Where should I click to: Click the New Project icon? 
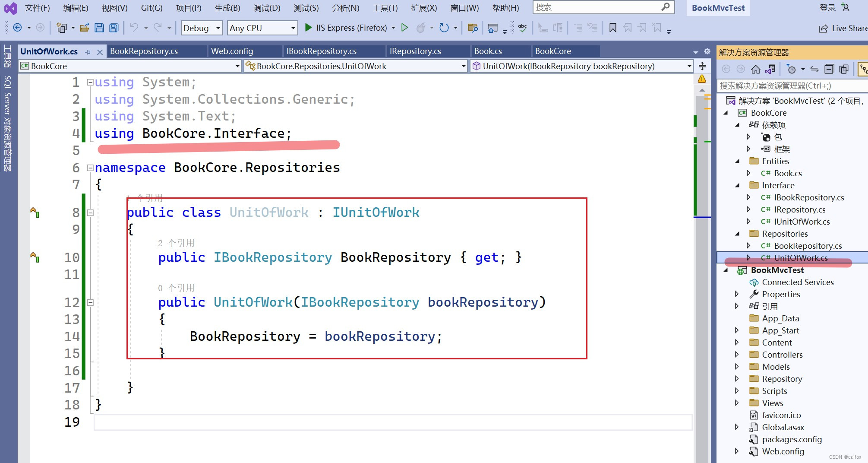coord(62,28)
